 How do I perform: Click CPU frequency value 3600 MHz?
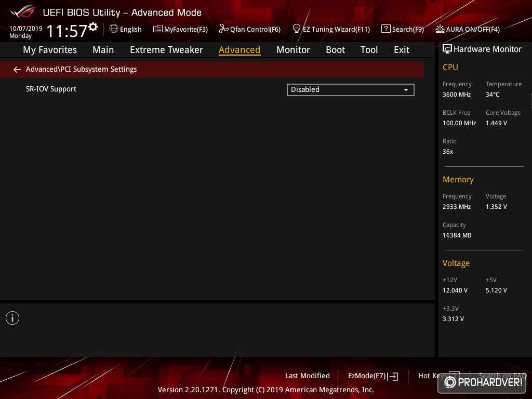coord(456,95)
